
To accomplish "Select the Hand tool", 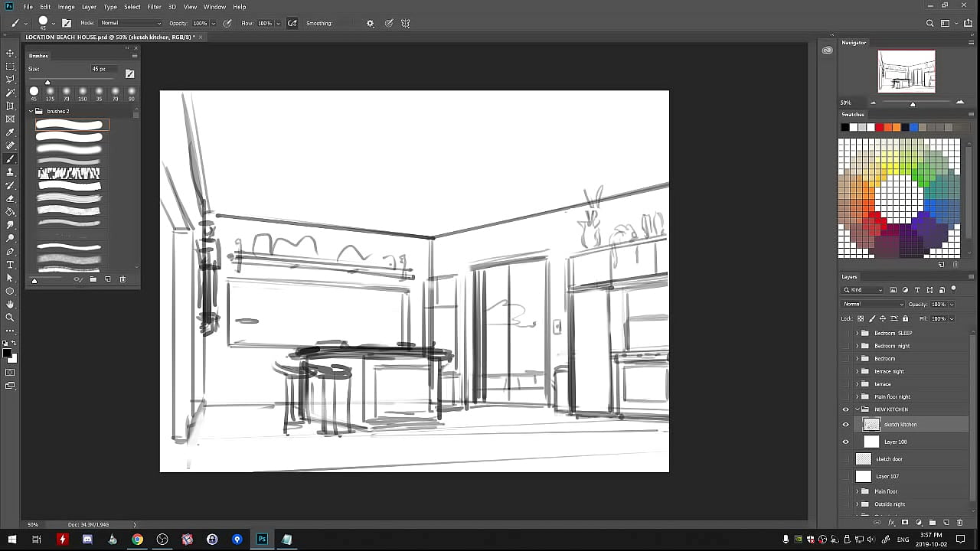I will (x=10, y=305).
